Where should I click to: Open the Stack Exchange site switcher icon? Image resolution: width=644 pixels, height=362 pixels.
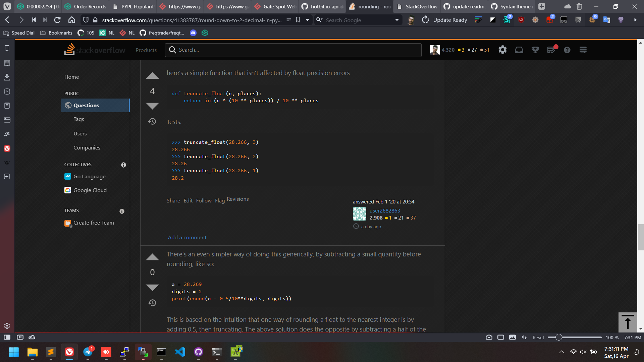[x=583, y=50]
